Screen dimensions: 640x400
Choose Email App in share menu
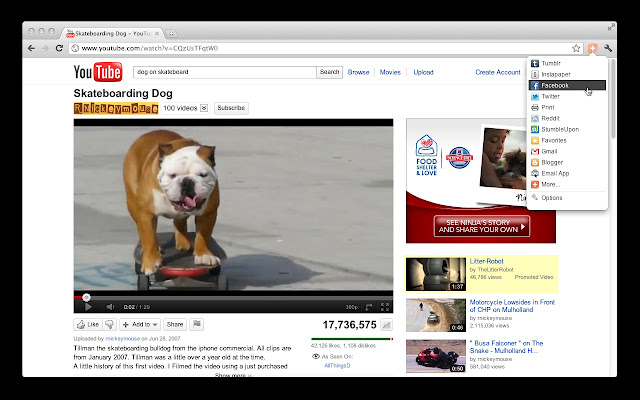pos(567,173)
